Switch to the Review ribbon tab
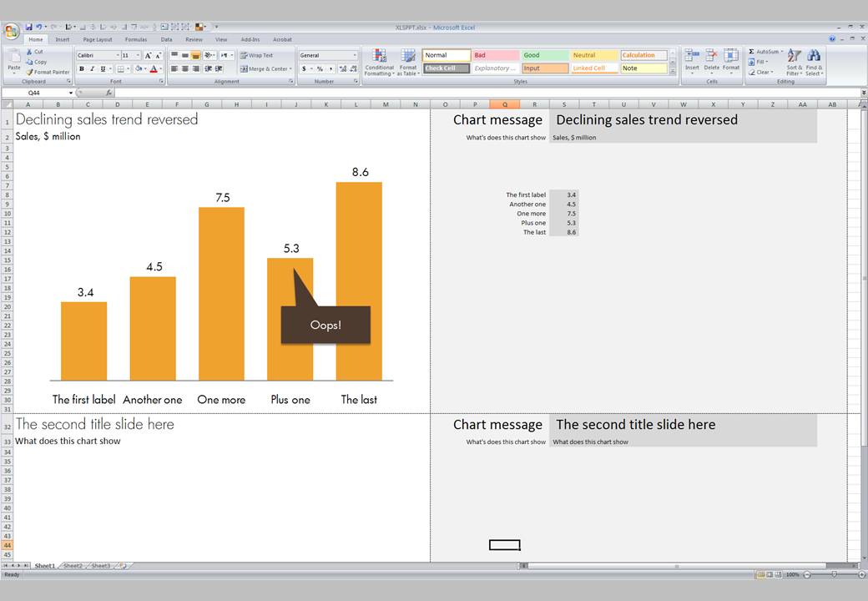Viewport: 868px width, 601px height. [194, 39]
